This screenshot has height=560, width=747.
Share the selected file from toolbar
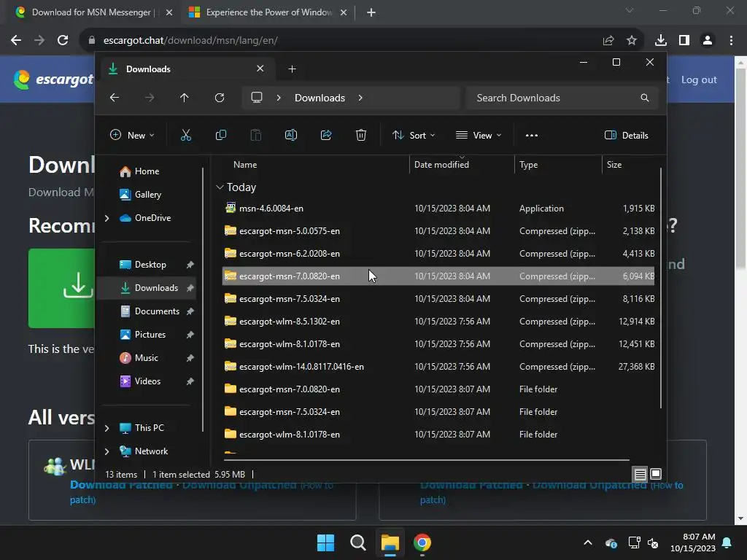326,135
